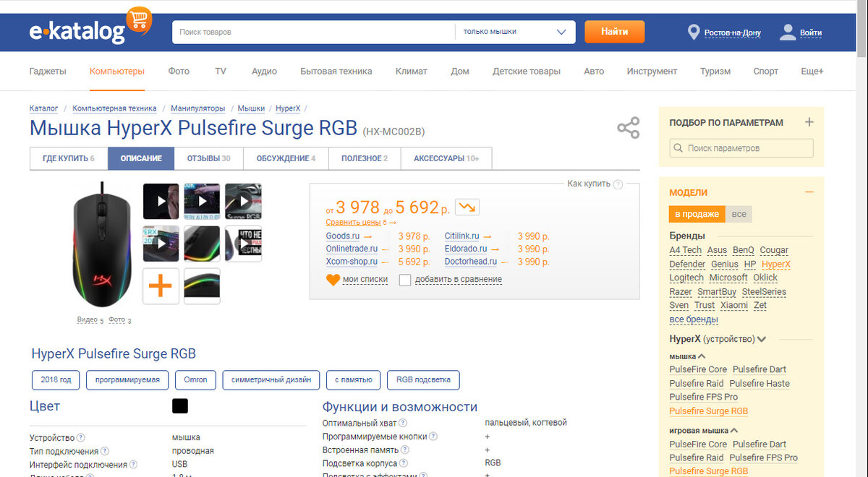Image resolution: width=868 pixels, height=477 pixels.
Task: Select Razer in brands list
Action: 680,292
